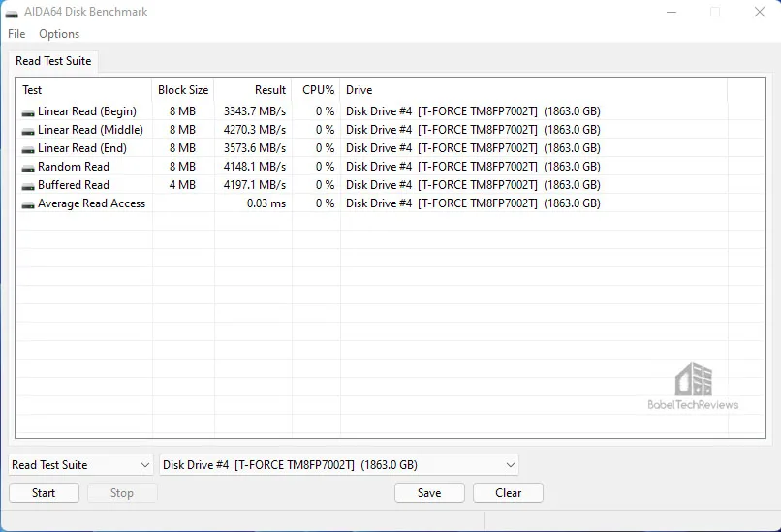Click the drive icon beside Linear Read (End)
The height and width of the screenshot is (532, 781).
tap(28, 149)
